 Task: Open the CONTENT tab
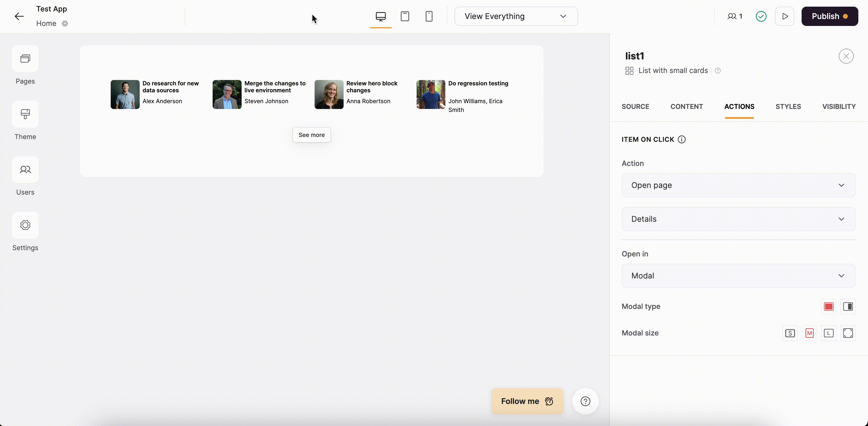686,106
